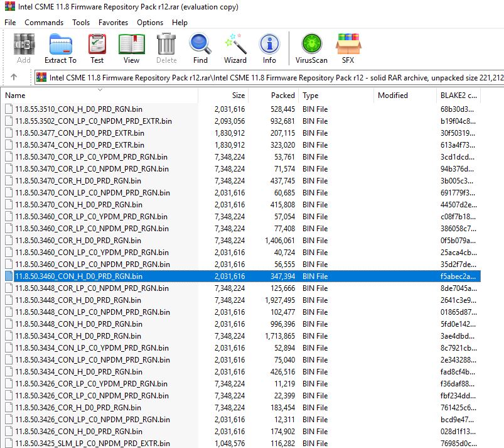Open the Tools menu
Viewport: 504px width, 448px height.
(81, 23)
